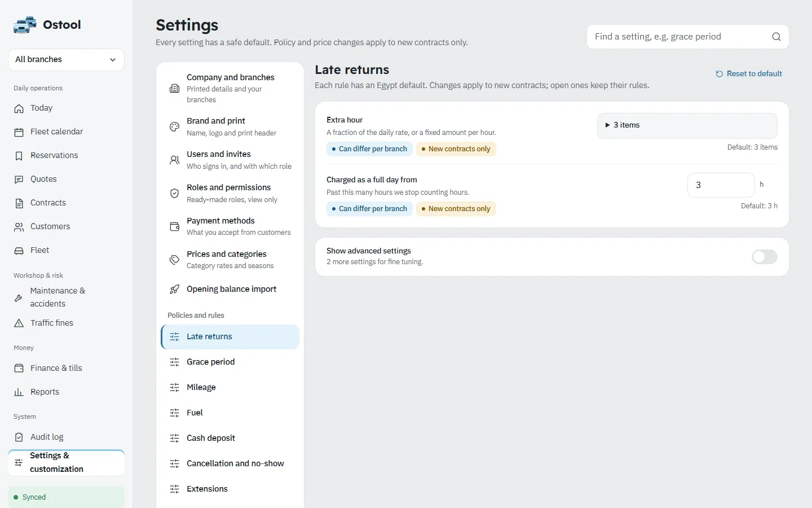Expand the 3 items disclosure for Extra hour

point(687,125)
